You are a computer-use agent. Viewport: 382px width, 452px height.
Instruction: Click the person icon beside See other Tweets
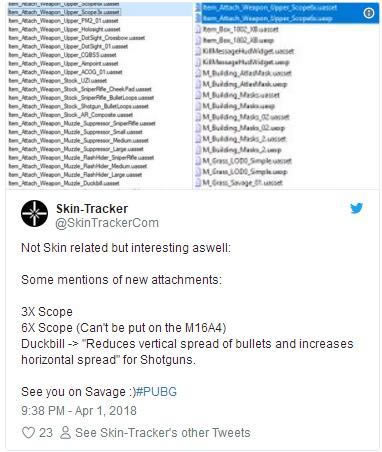tap(65, 433)
